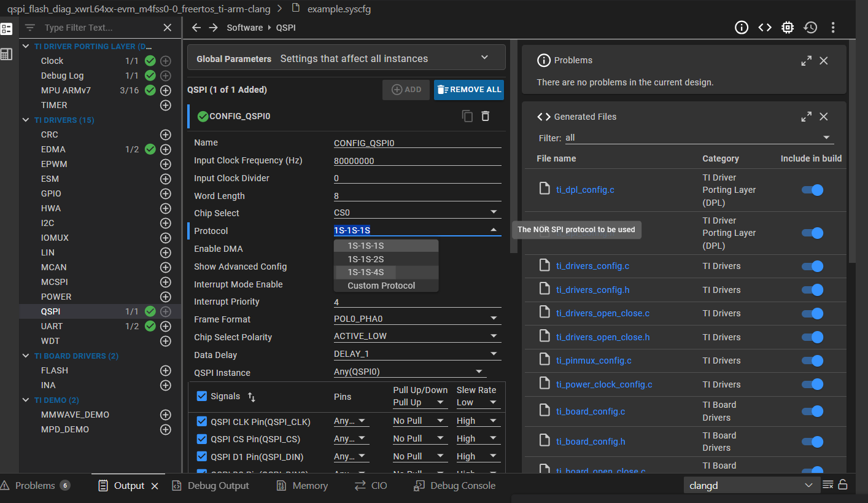
Task: Click the device view chip icon
Action: pos(788,28)
